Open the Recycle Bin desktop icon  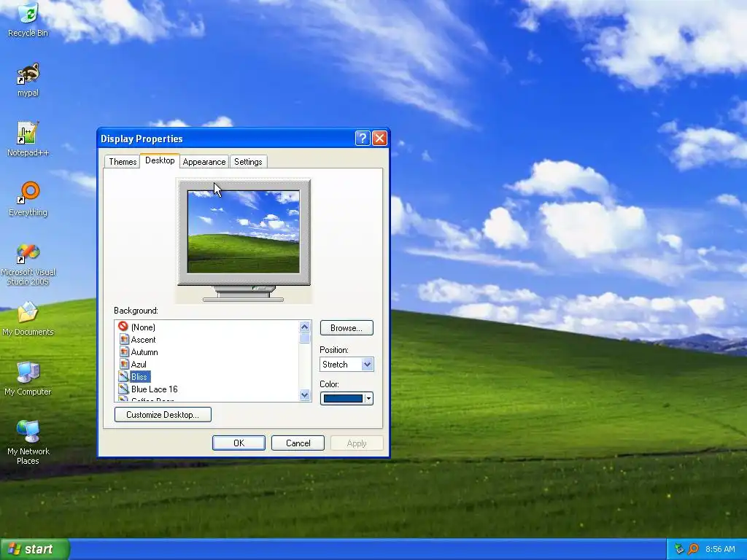[28, 20]
